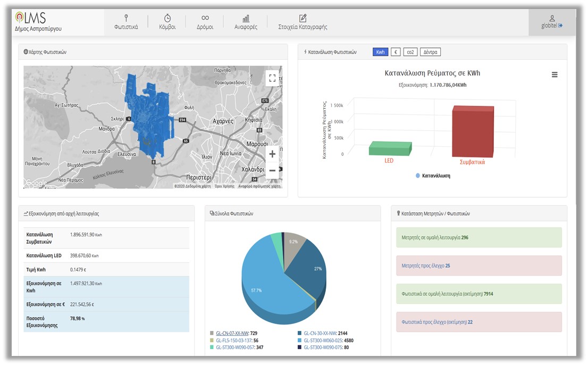588x365 pixels.
Task: Open the Κόμβοι clock icon
Action: pos(167,18)
